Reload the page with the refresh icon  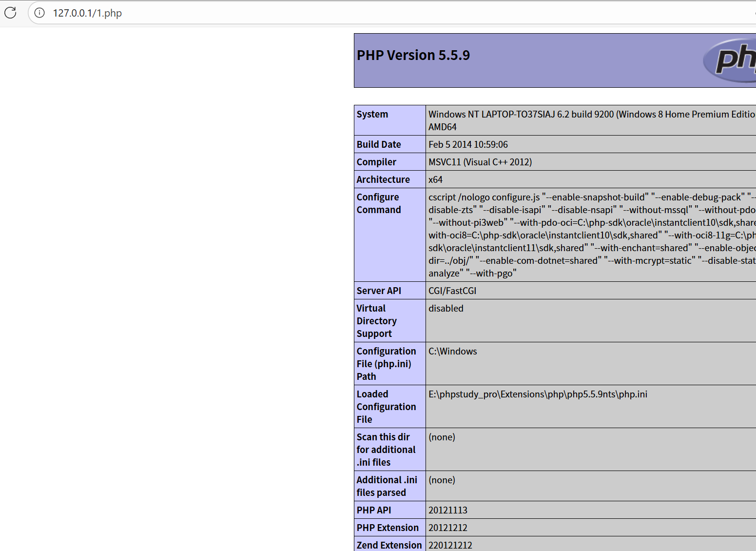(x=10, y=13)
